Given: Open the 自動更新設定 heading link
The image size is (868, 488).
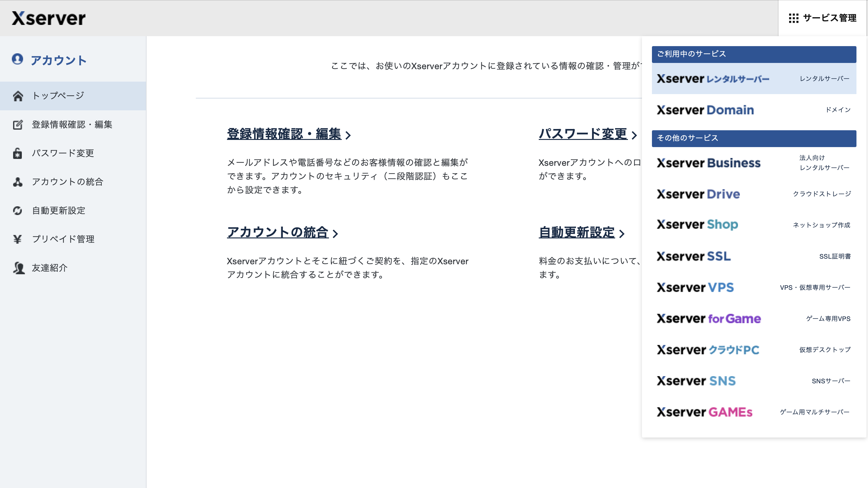Looking at the screenshot, I should (x=576, y=232).
